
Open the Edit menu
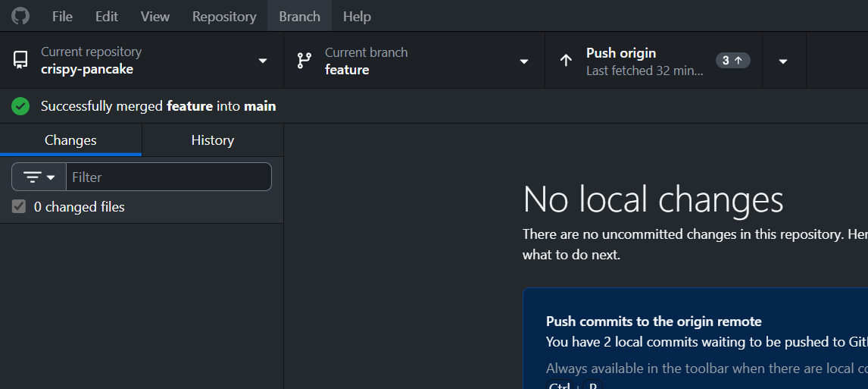click(x=106, y=16)
